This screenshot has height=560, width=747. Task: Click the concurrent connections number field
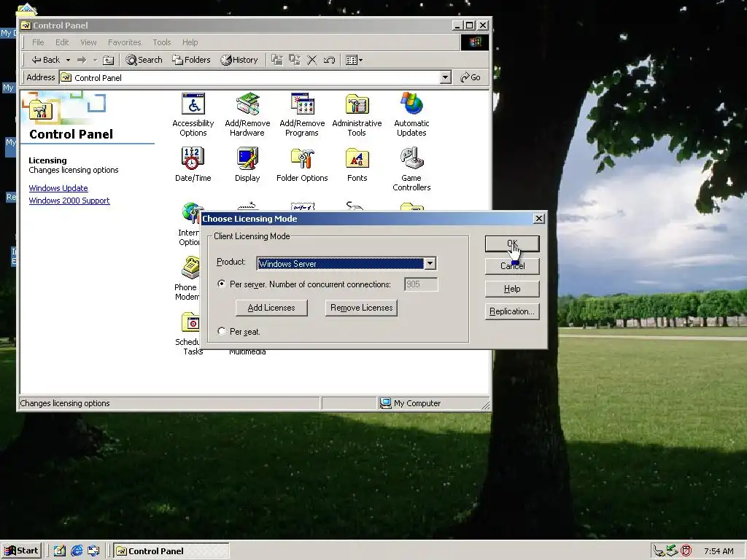[421, 284]
